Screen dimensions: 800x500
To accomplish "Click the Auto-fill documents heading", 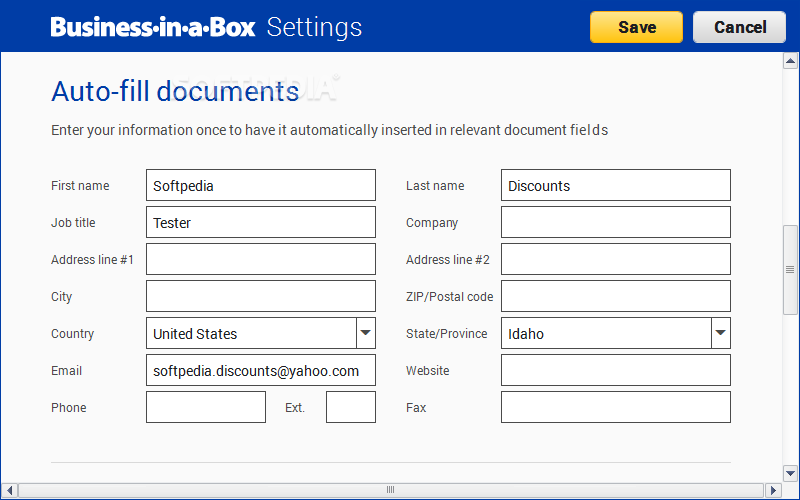I will pos(175,91).
